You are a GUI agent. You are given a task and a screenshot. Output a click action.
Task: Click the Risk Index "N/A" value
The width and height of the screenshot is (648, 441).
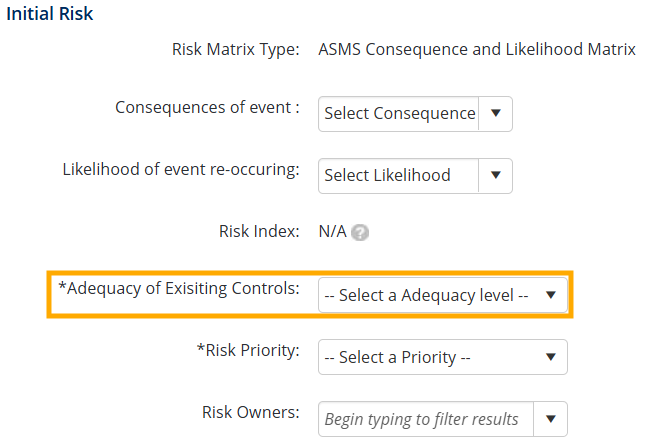tap(332, 232)
